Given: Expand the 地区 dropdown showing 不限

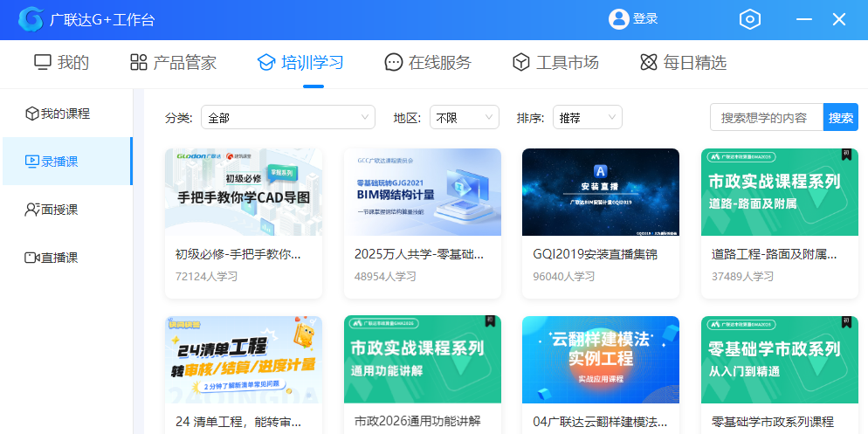Looking at the screenshot, I should coord(465,117).
